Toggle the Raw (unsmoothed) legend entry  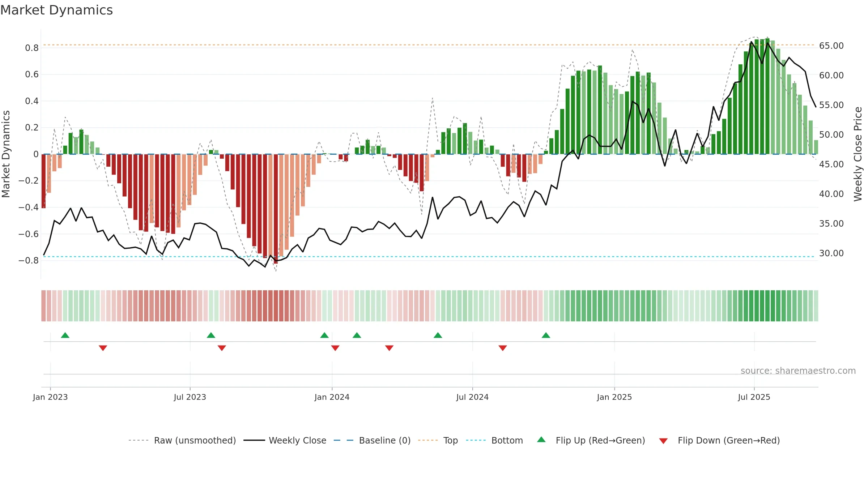click(x=182, y=440)
